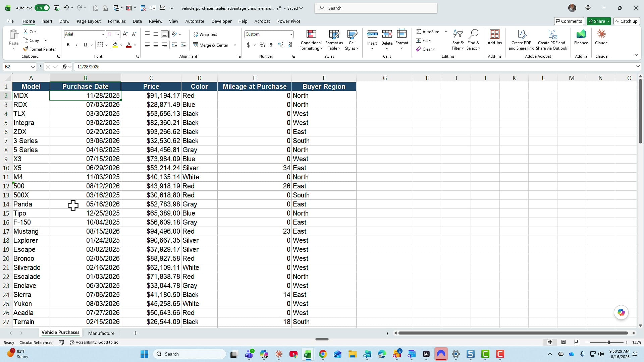Toggle AutoSave switch off
Viewport: 644px width, 362px height.
[x=42, y=8]
